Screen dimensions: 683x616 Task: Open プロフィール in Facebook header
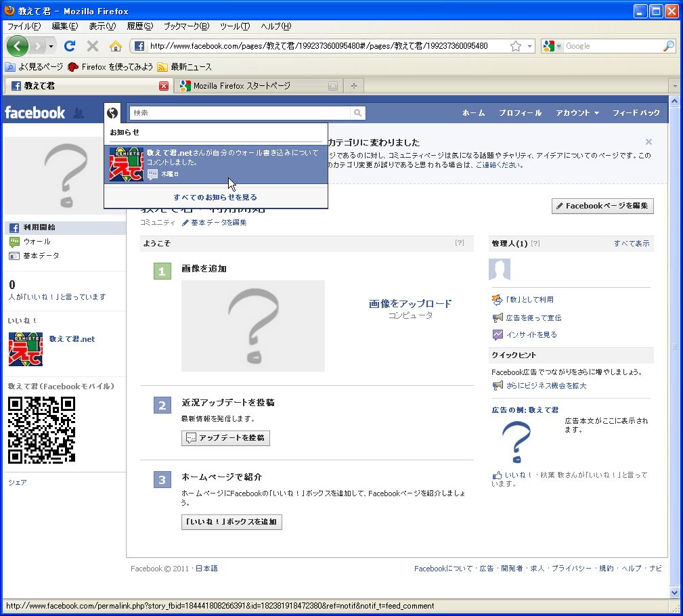(520, 113)
